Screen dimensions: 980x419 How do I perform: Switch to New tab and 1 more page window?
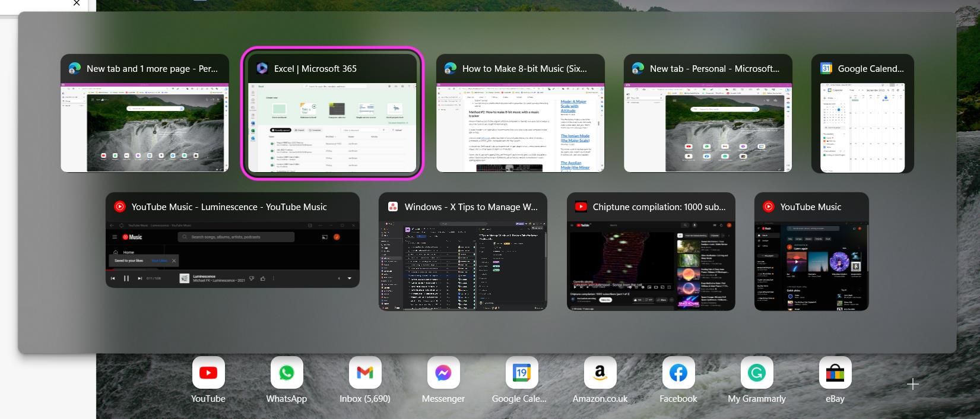tap(145, 113)
